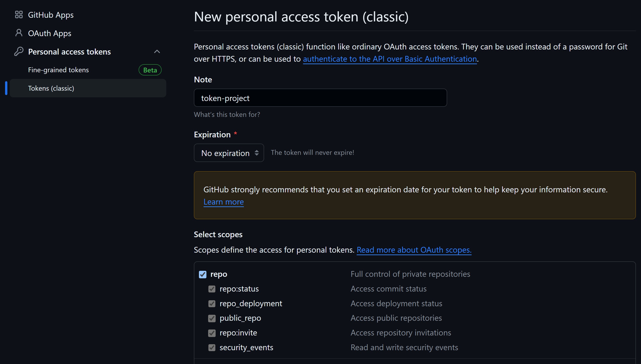641x364 pixels.
Task: Click the token-project note input field
Action: pos(320,97)
